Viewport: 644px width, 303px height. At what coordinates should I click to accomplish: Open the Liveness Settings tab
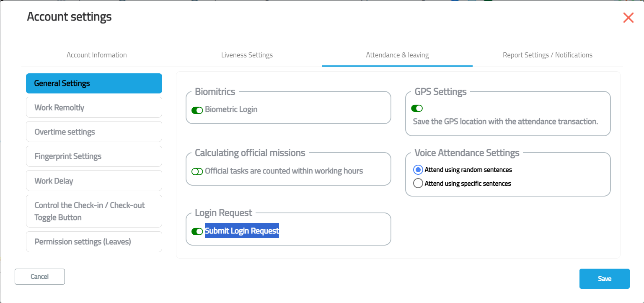[x=247, y=55]
